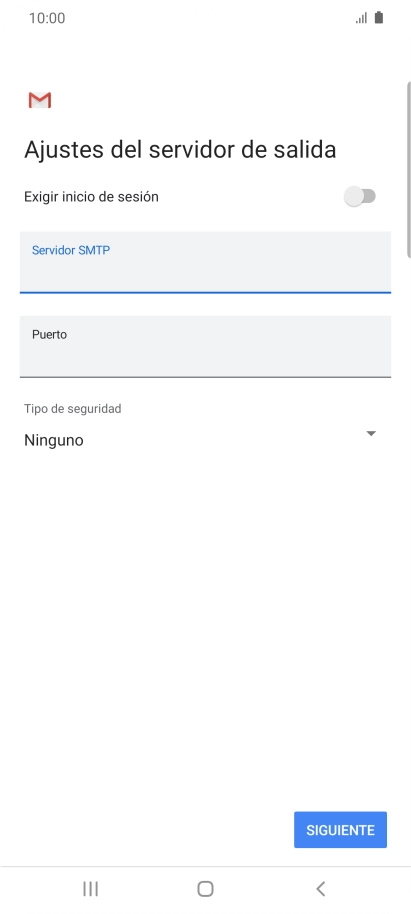Open recent apps from navigation bar

click(x=90, y=888)
